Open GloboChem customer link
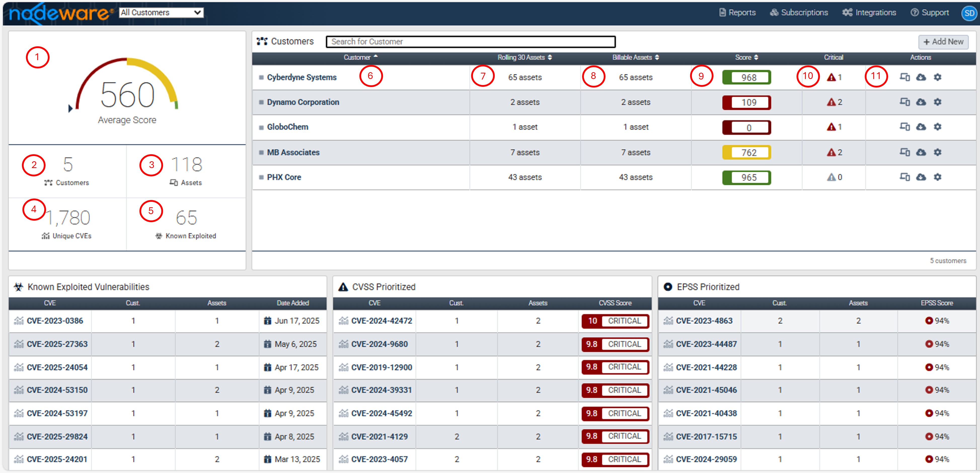The width and height of the screenshot is (980, 473). 288,127
